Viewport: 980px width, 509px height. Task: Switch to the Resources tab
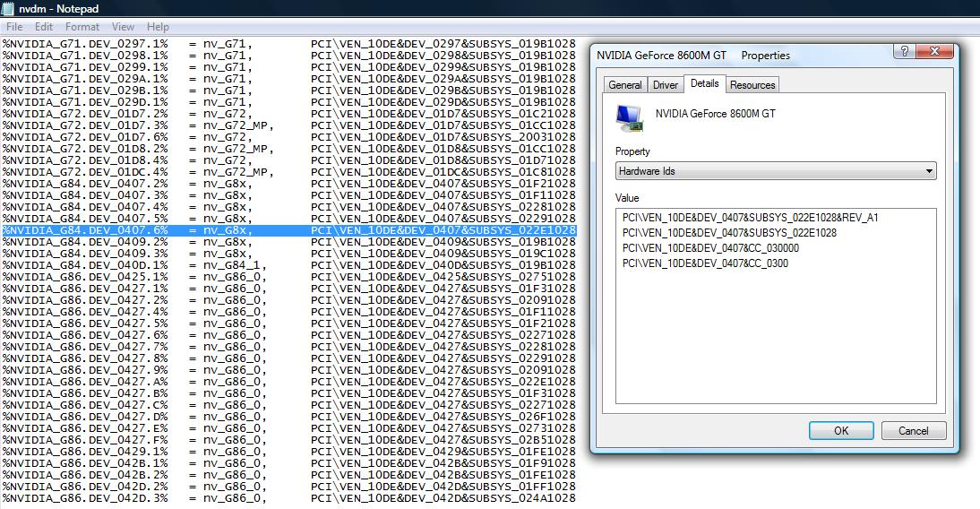pos(752,85)
